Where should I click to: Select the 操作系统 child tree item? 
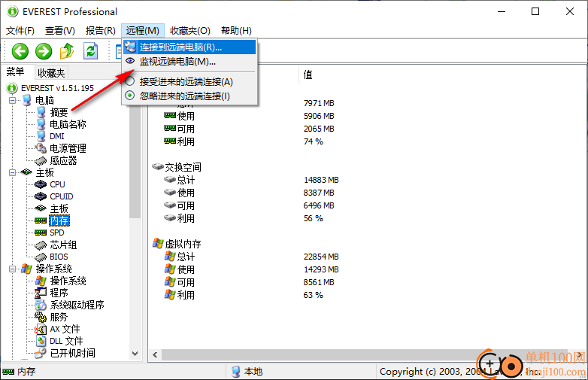[68, 281]
